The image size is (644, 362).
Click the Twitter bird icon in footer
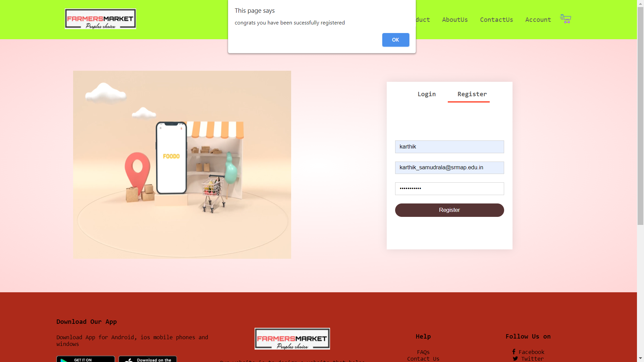(x=516, y=358)
